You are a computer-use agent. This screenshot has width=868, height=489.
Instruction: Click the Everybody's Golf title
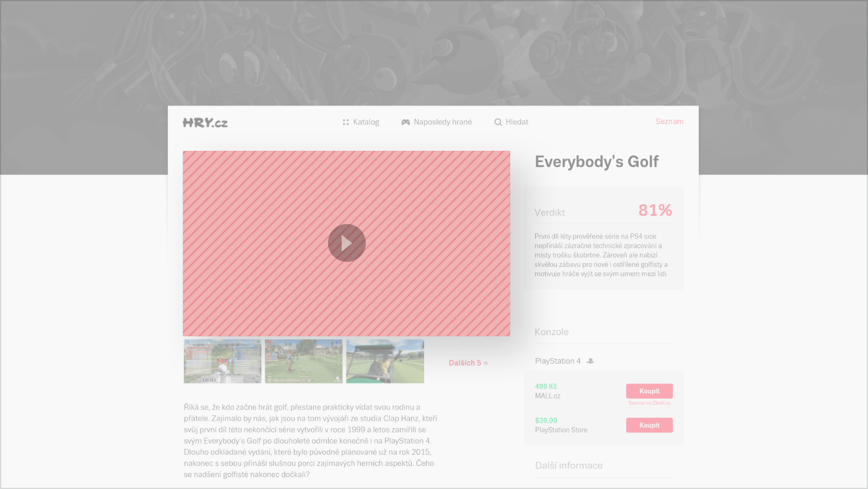(x=596, y=162)
